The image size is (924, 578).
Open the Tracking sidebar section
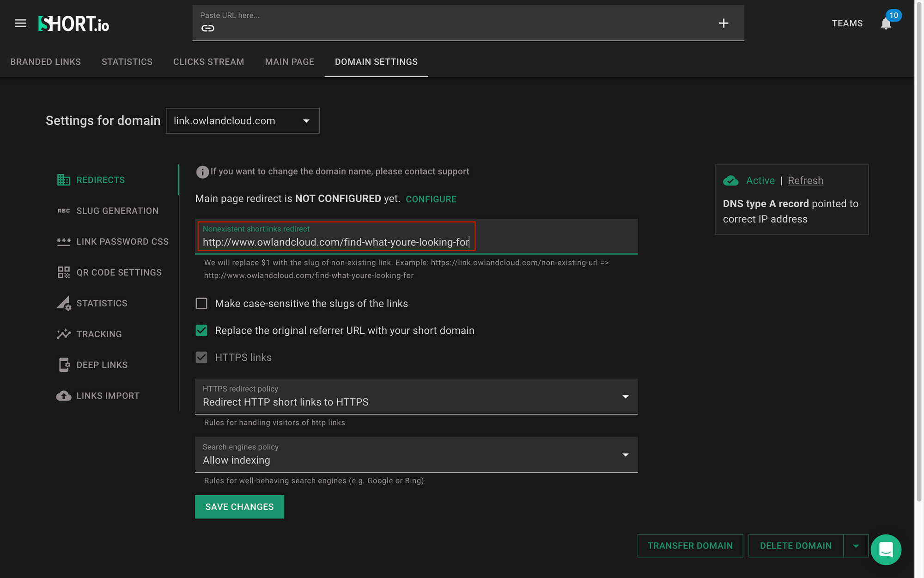coord(99,334)
